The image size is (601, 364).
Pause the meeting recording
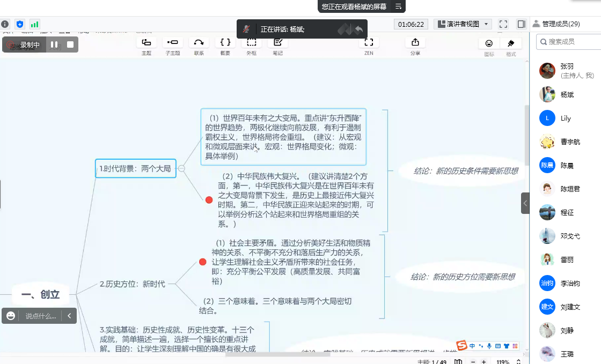point(54,45)
